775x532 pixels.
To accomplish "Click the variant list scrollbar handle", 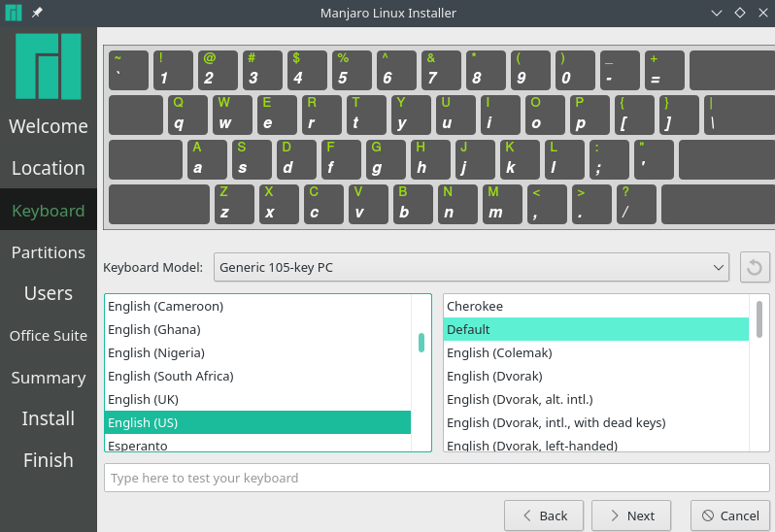I will [x=759, y=319].
